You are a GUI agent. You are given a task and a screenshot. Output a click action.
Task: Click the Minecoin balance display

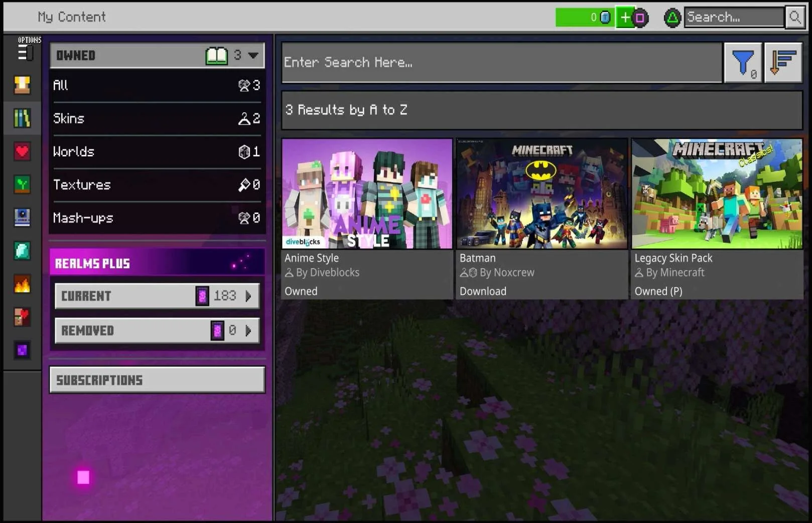pos(585,18)
